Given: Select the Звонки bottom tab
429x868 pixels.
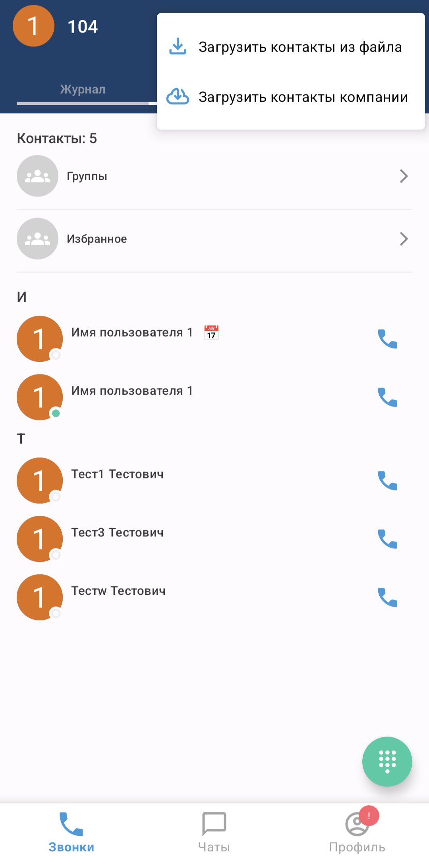Looking at the screenshot, I should point(71,832).
